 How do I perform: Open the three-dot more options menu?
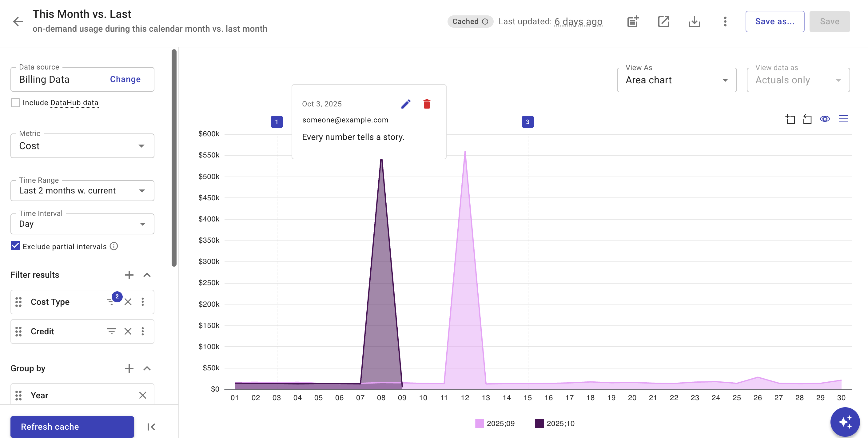[x=725, y=22]
